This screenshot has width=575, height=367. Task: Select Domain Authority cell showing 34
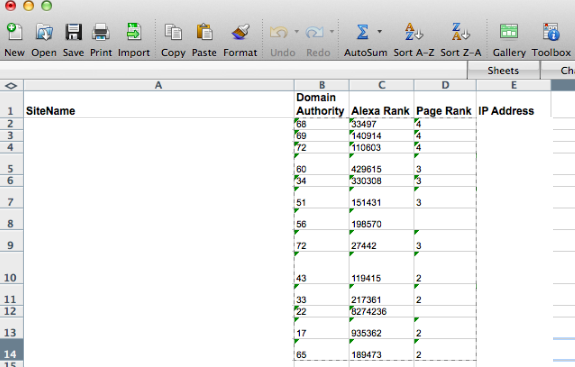(322, 181)
